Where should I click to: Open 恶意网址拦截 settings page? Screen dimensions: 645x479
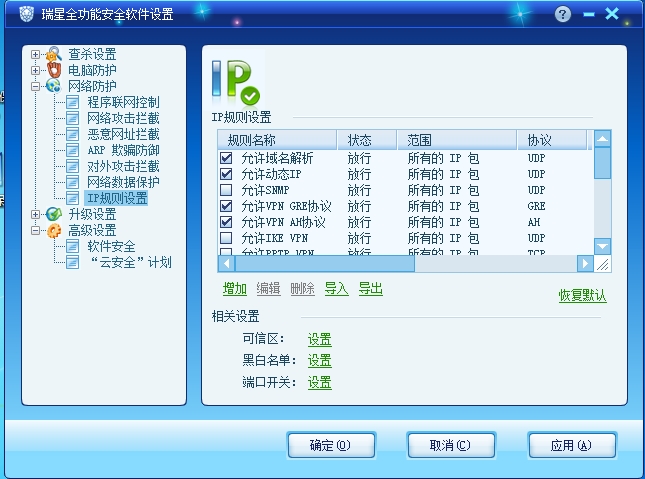123,135
